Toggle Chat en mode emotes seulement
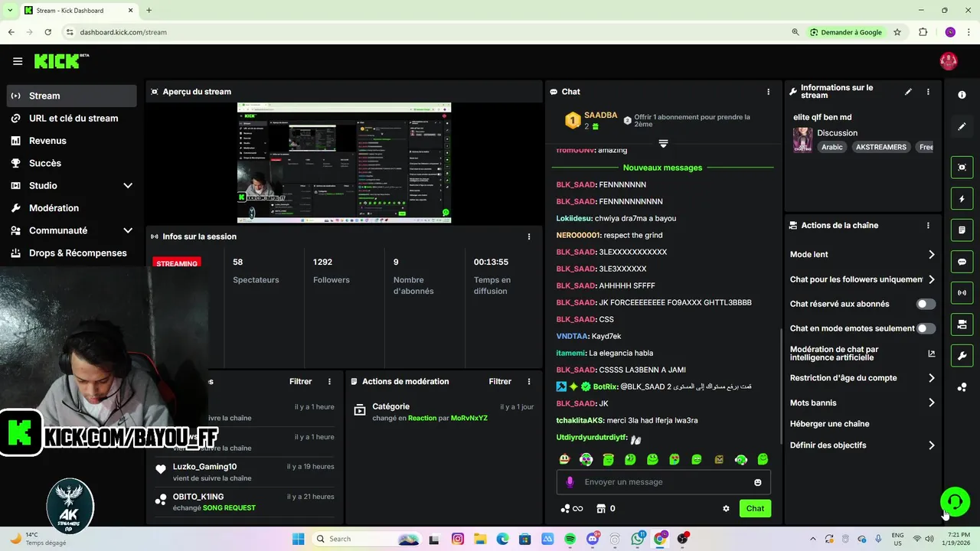This screenshot has width=980, height=551. click(926, 328)
